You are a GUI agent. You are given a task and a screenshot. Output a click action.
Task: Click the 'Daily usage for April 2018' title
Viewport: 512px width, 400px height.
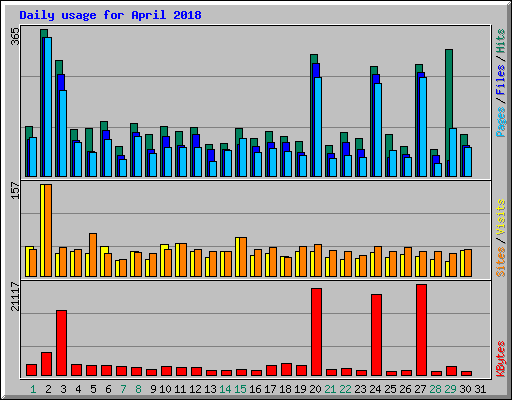pyautogui.click(x=110, y=15)
